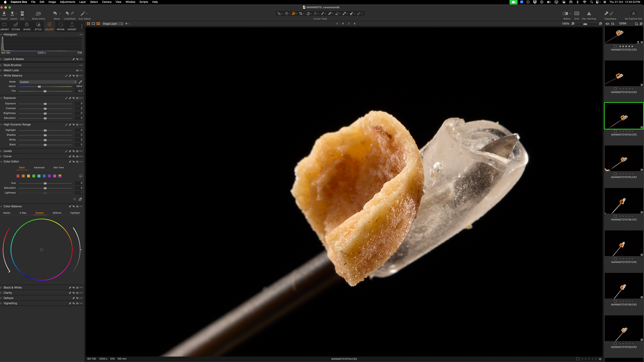Click the White Balance picker eyedropper

(80, 82)
